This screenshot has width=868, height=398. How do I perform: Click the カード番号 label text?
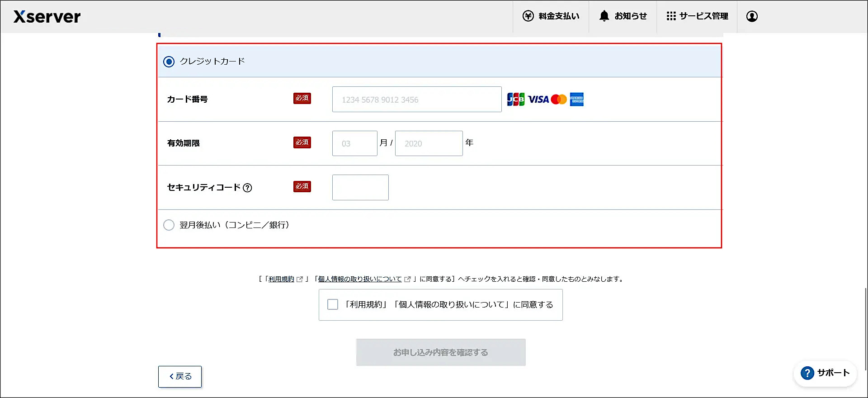tap(187, 99)
